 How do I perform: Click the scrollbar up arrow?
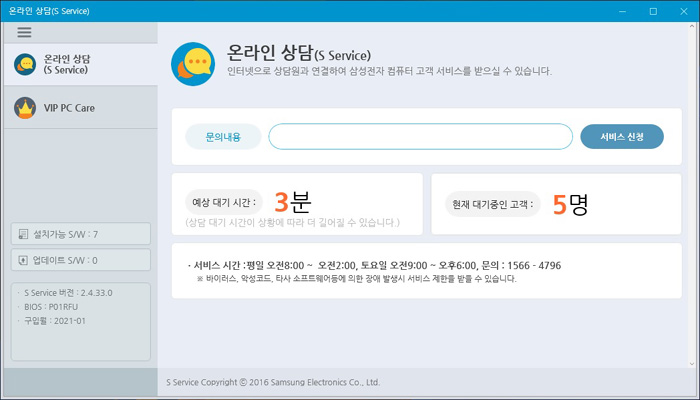(692, 27)
